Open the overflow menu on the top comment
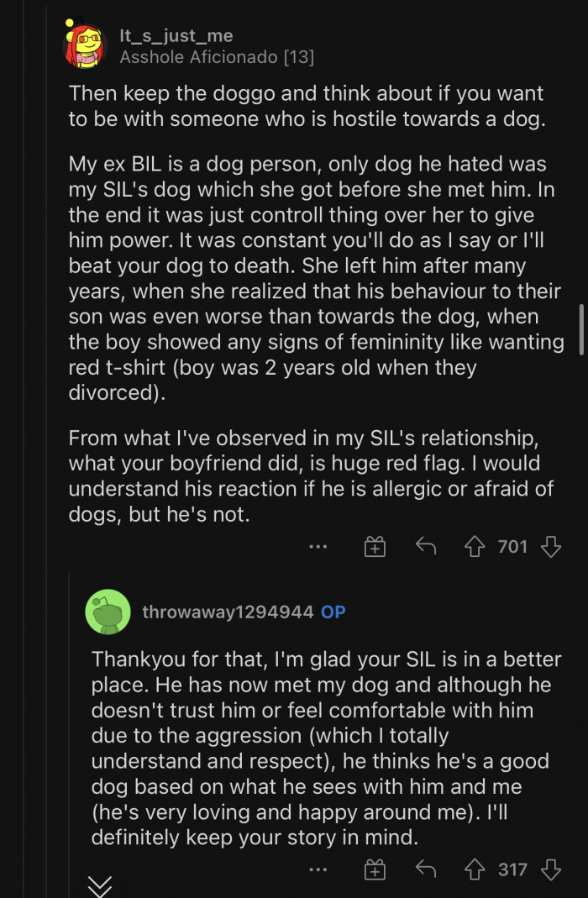Image resolution: width=588 pixels, height=898 pixels. [318, 546]
